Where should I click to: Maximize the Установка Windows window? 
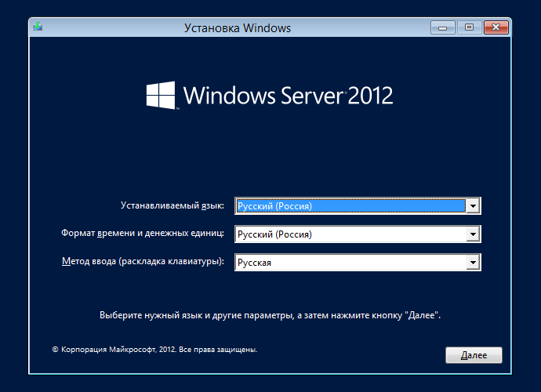coord(469,27)
